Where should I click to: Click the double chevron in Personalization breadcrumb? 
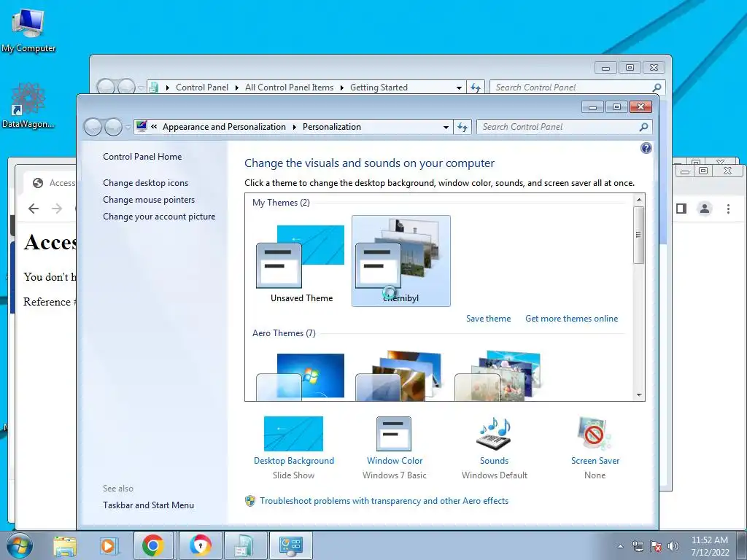click(154, 127)
